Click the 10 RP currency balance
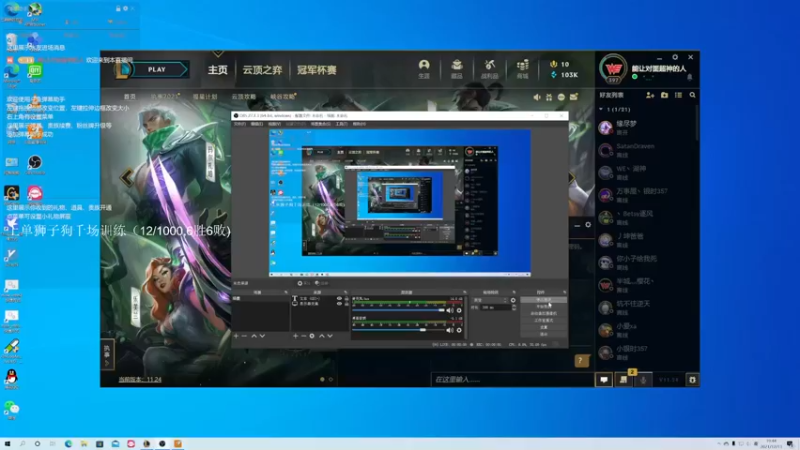The image size is (800, 450). (560, 64)
